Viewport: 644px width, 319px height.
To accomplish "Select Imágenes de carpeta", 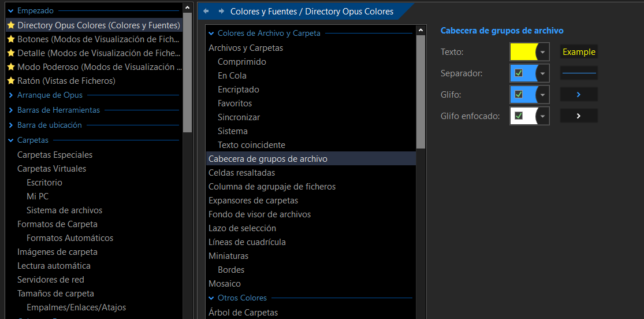I will (x=57, y=252).
